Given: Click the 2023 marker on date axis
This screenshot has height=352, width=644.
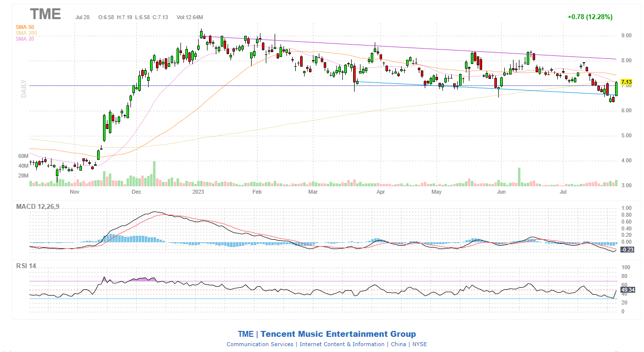Looking at the screenshot, I should (198, 192).
